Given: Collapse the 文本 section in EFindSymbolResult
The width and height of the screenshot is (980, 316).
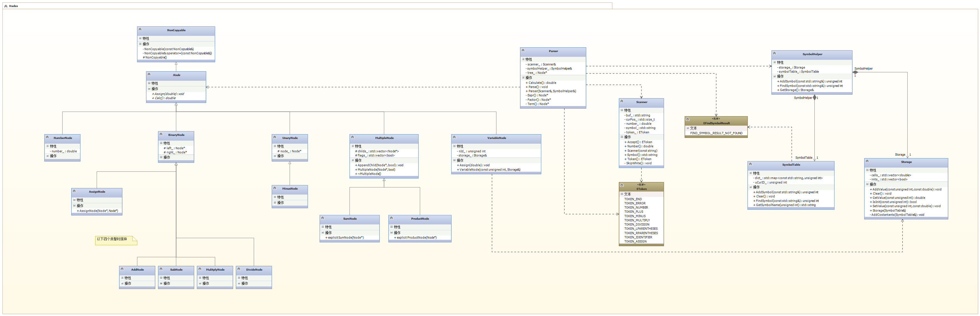Looking at the screenshot, I should [x=688, y=128].
